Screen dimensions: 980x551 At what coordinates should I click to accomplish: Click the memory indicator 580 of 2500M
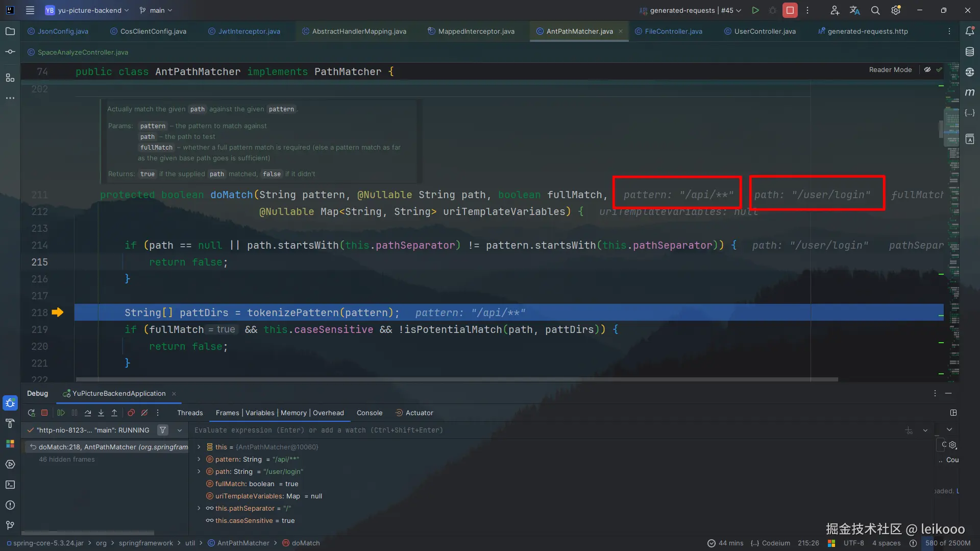coord(948,543)
